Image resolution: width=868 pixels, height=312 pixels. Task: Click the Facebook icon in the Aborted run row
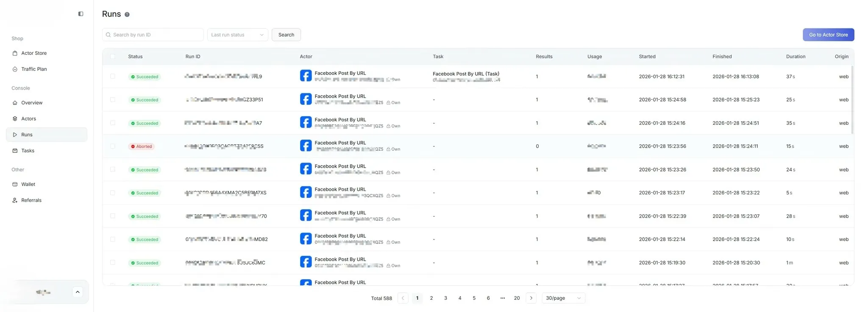coord(306,146)
